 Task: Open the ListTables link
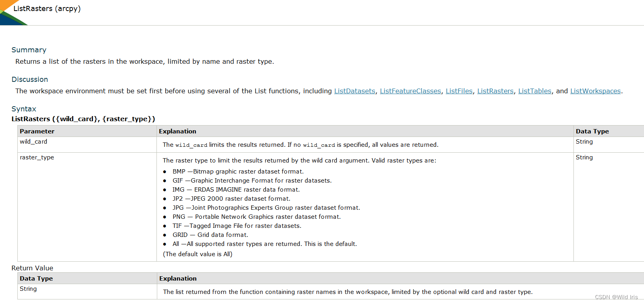click(x=535, y=91)
